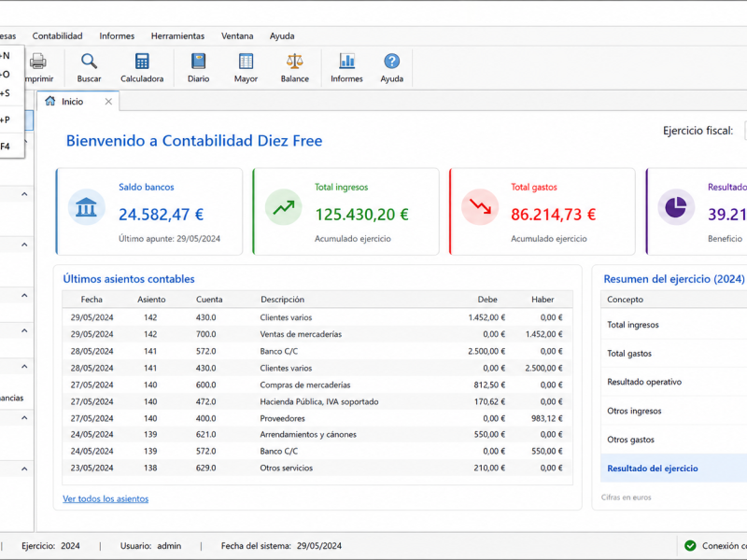Sort table by Descripción column header
Screen dimensions: 747x560
click(283, 300)
